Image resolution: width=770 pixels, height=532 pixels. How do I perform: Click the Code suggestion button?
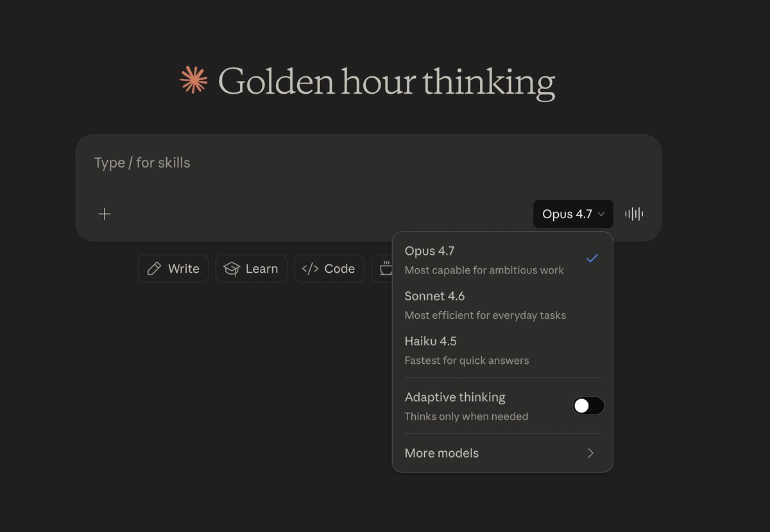click(x=329, y=269)
